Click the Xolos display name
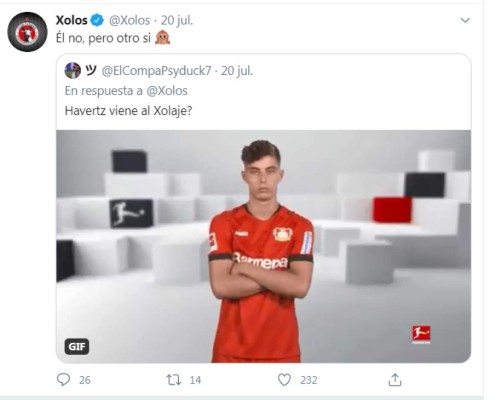 [x=72, y=20]
